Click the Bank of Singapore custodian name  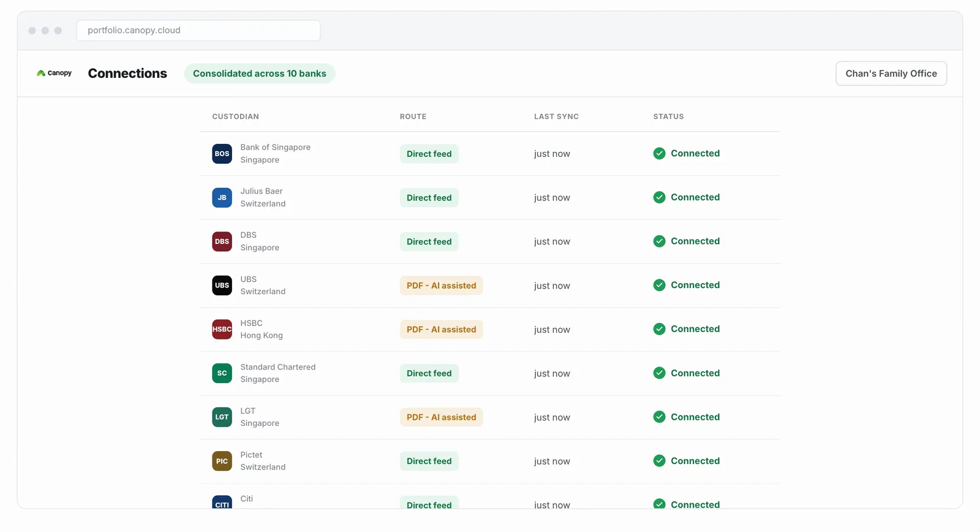276,147
